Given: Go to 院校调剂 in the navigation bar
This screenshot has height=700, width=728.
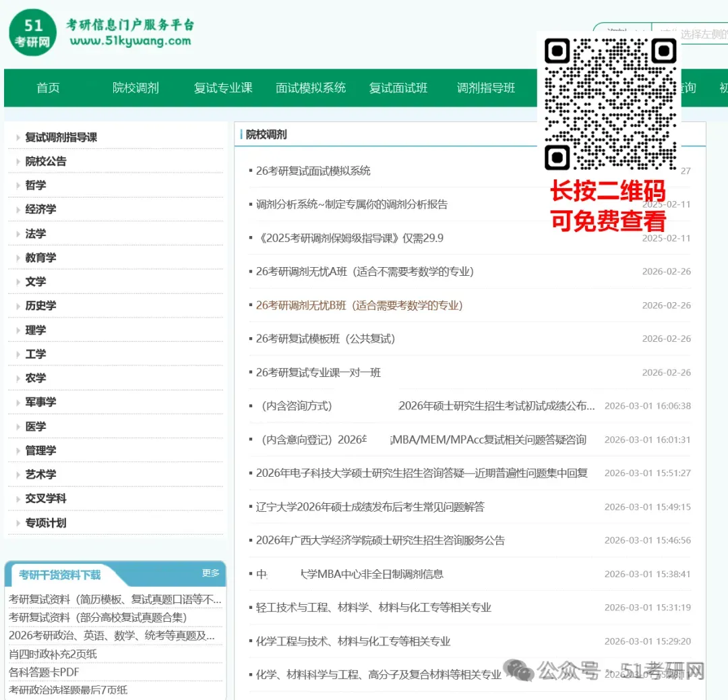Looking at the screenshot, I should point(135,88).
